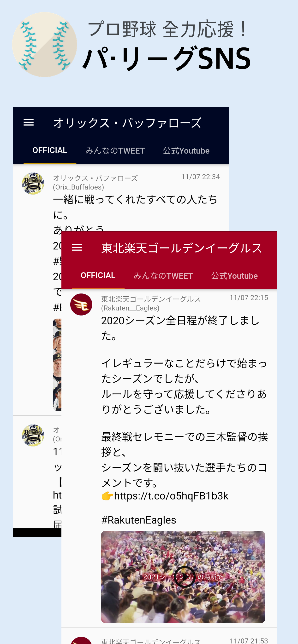Open hamburger menu in Orix Buffaloes header
This screenshot has height=644, width=298.
click(x=29, y=122)
